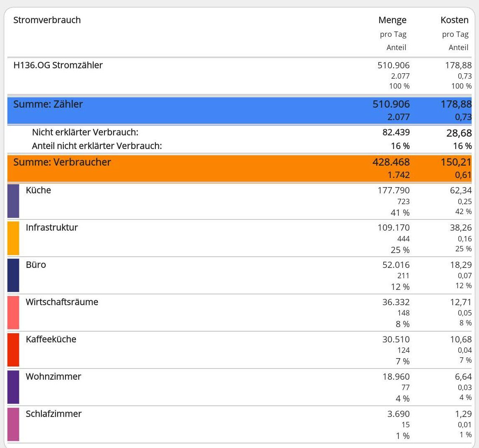
Task: Click the Kosten column header
Action: coord(455,20)
